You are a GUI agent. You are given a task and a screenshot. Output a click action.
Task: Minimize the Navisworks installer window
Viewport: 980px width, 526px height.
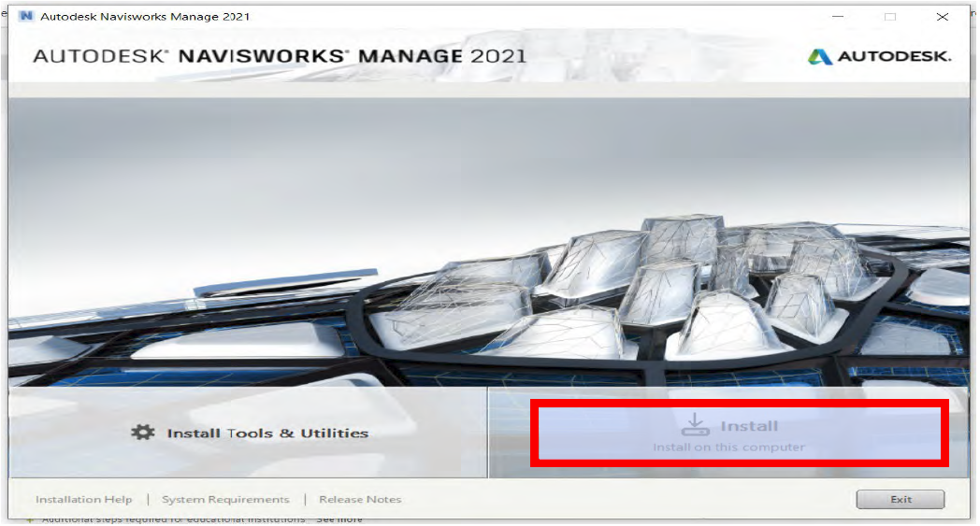pos(838,16)
